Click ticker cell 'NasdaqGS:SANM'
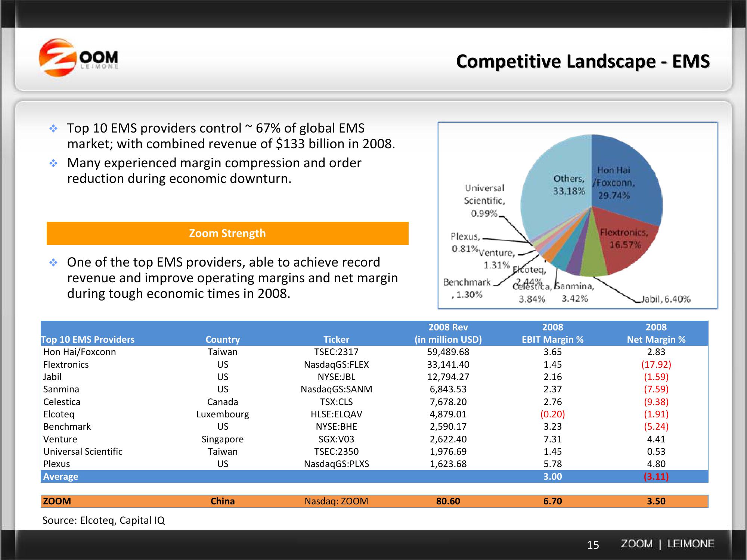This screenshot has height=560, width=747. 336,389
